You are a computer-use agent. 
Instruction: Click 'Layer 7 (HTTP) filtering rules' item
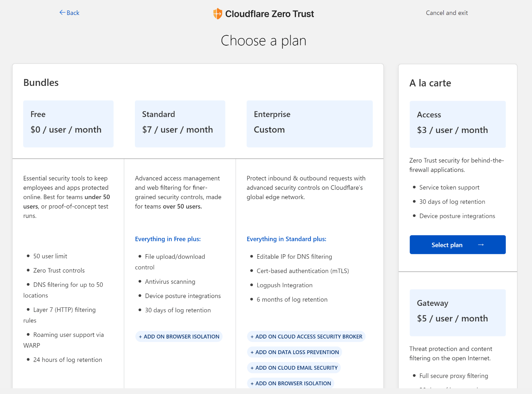pyautogui.click(x=60, y=315)
